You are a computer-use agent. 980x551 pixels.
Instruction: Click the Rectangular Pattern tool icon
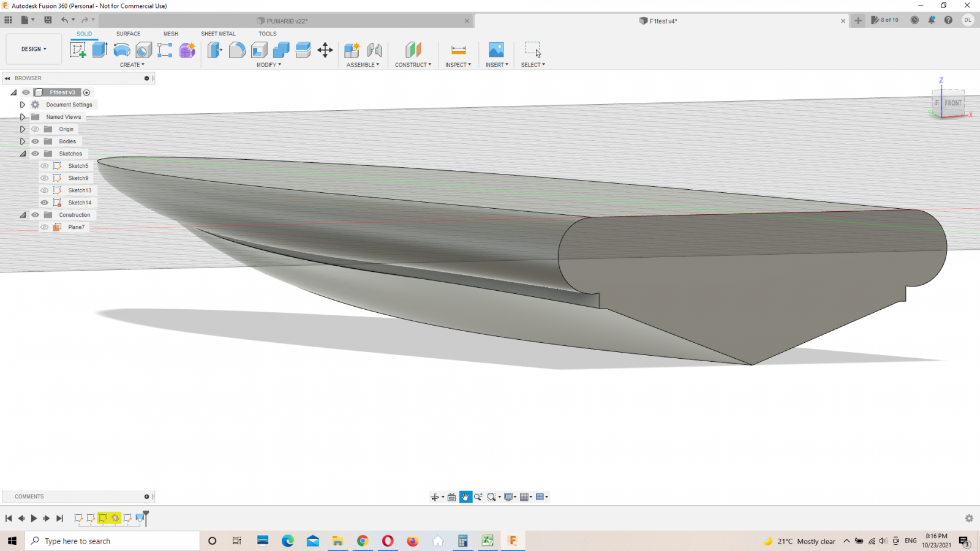[x=165, y=50]
